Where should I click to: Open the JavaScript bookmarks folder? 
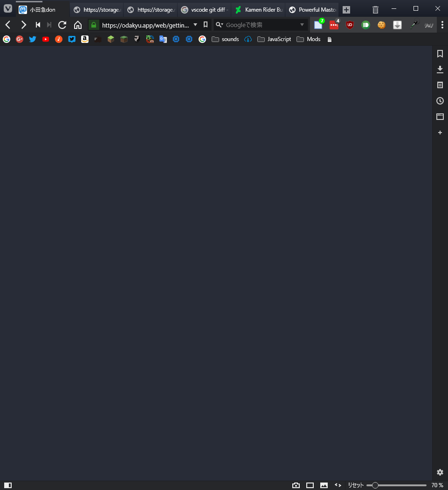point(274,39)
